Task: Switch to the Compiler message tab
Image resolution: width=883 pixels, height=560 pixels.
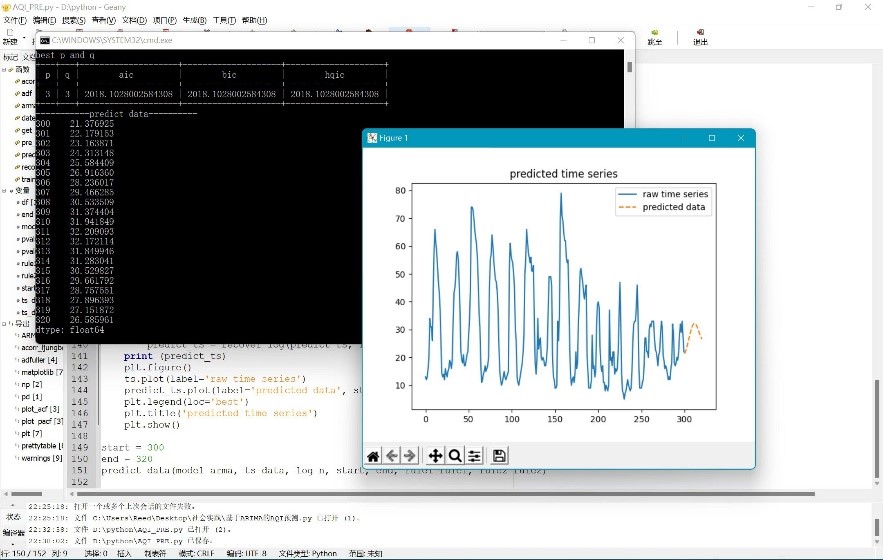Action: pos(13,532)
